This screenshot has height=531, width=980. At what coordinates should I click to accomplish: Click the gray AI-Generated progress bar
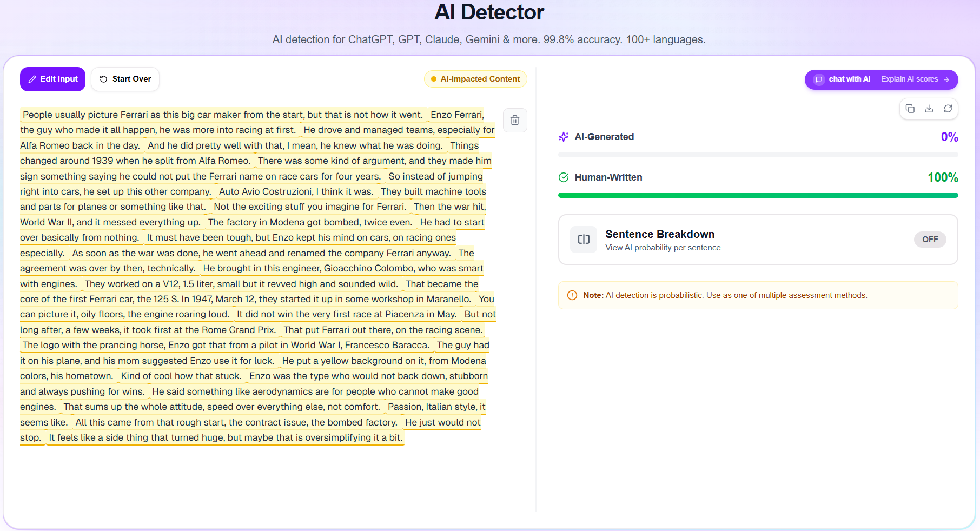[x=758, y=155]
